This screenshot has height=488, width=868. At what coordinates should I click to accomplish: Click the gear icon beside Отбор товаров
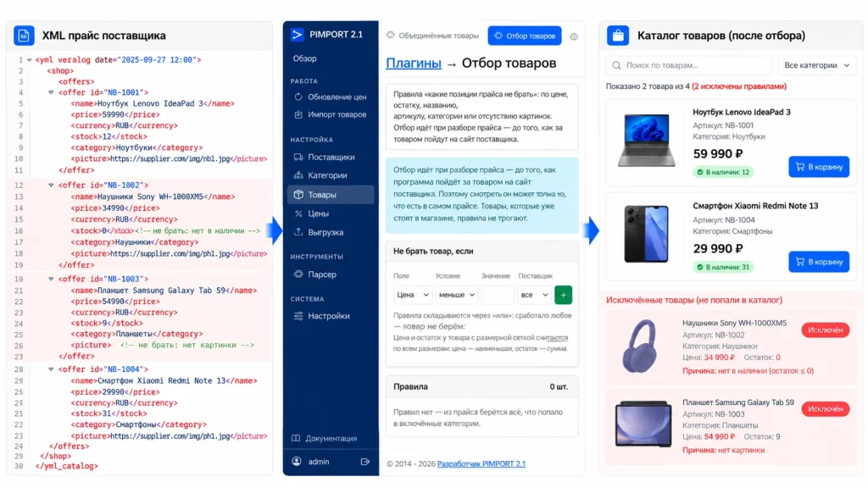tap(574, 36)
